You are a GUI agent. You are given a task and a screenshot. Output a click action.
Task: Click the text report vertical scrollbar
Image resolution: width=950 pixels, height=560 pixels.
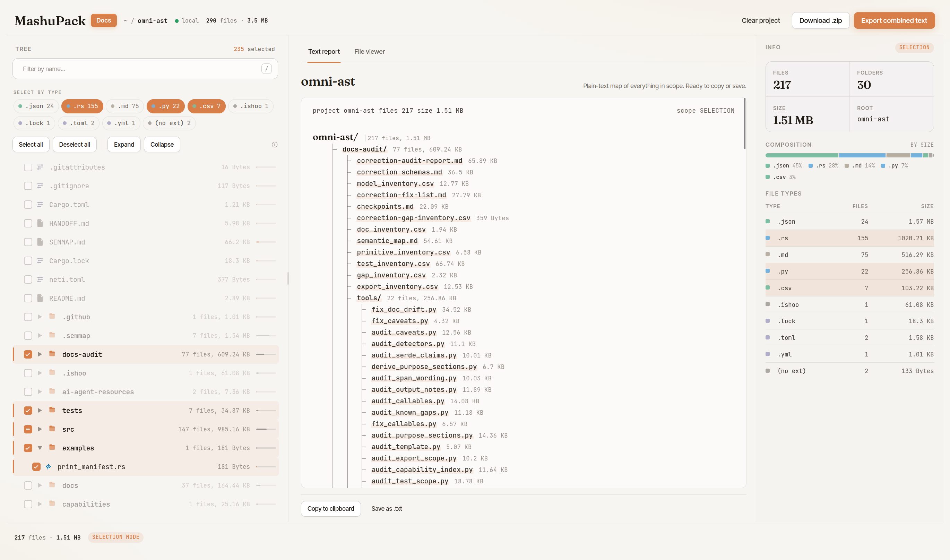coord(744,123)
